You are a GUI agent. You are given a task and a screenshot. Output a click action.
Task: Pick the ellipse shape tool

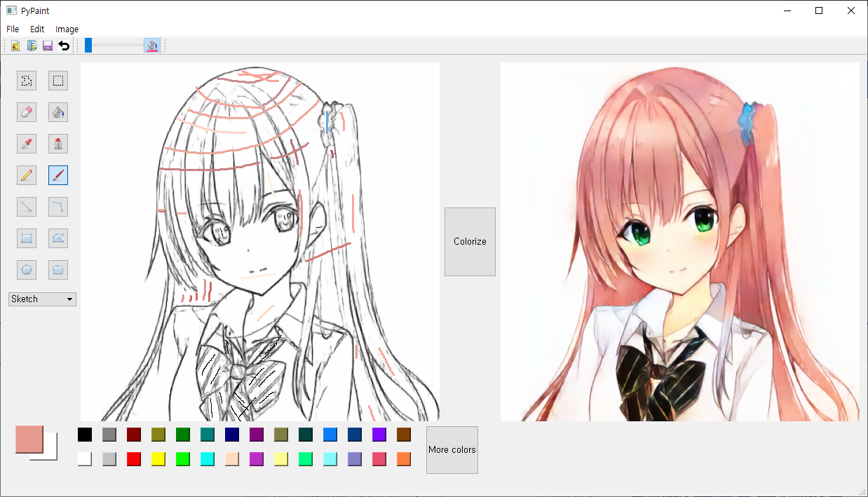[27, 269]
